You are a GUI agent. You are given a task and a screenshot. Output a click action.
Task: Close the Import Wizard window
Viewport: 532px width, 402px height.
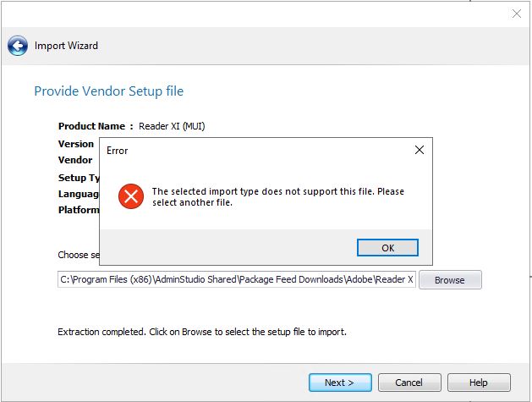pyautogui.click(x=517, y=14)
